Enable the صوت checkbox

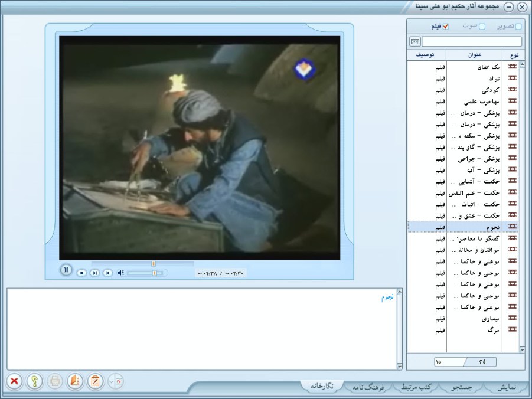(x=482, y=27)
